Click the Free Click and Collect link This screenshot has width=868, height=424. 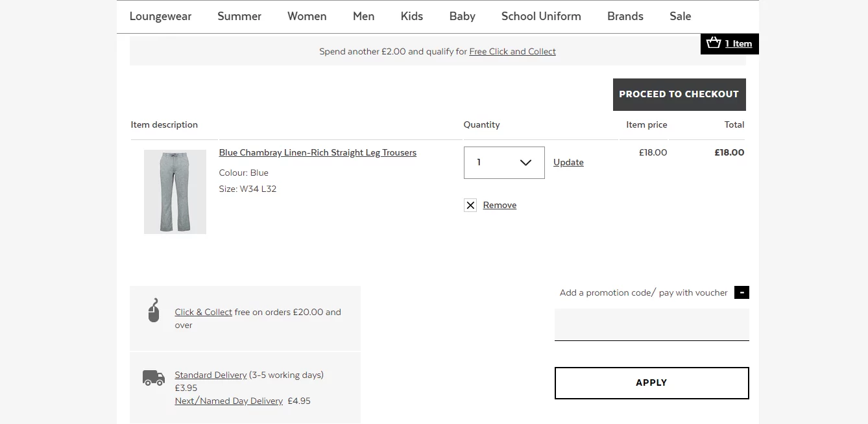[512, 52]
